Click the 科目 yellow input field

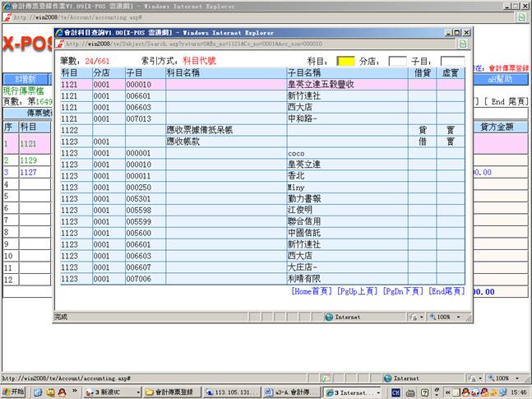pos(346,61)
